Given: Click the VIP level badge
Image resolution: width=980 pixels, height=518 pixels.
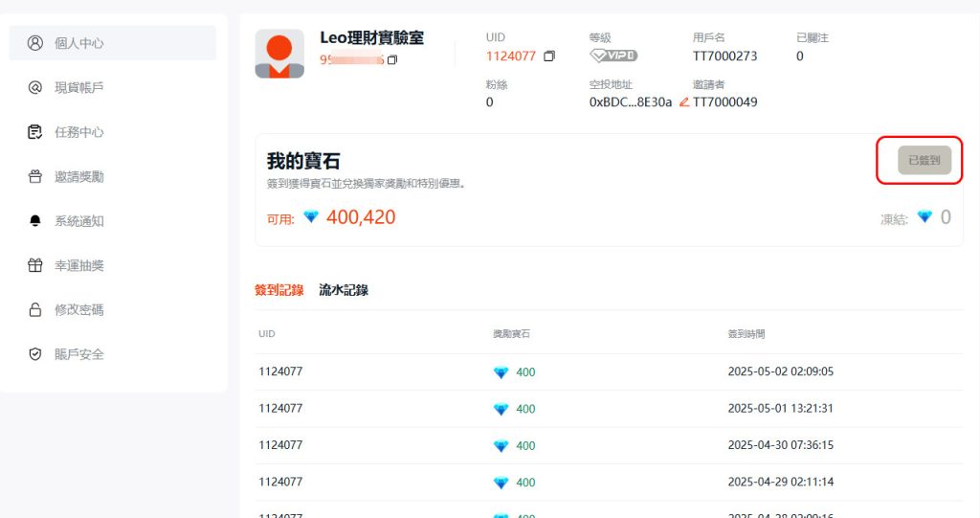Looking at the screenshot, I should click(x=613, y=56).
